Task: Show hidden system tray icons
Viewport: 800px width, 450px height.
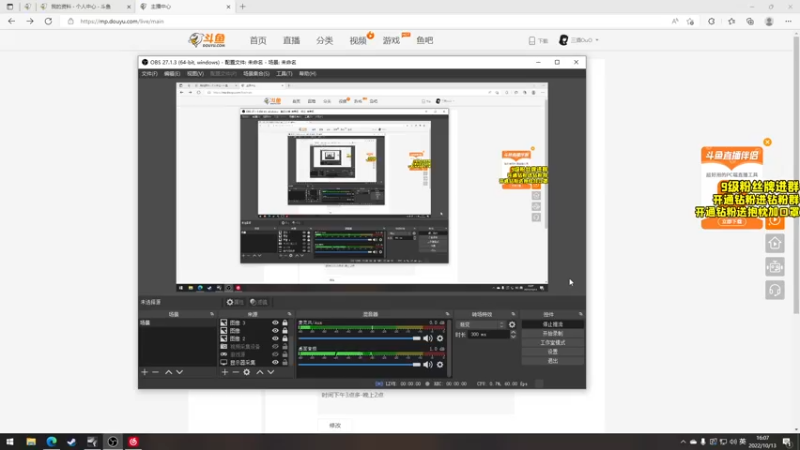Action: pos(683,442)
